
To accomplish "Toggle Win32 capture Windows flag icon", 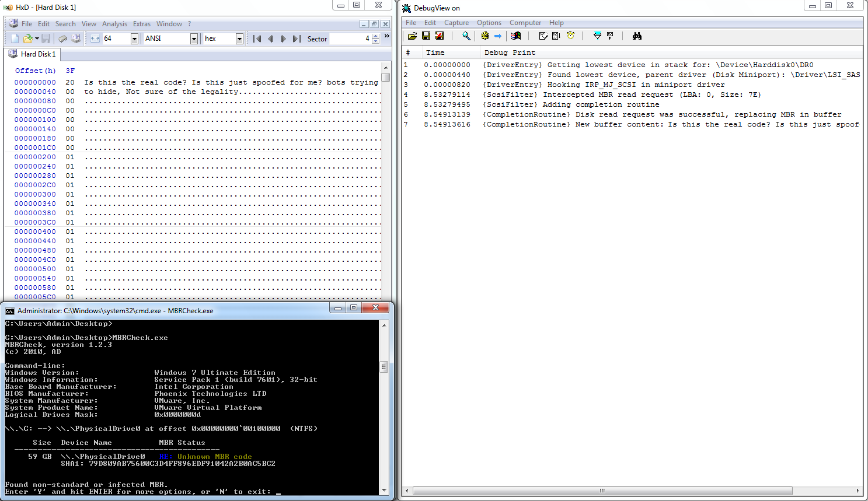I will click(516, 36).
